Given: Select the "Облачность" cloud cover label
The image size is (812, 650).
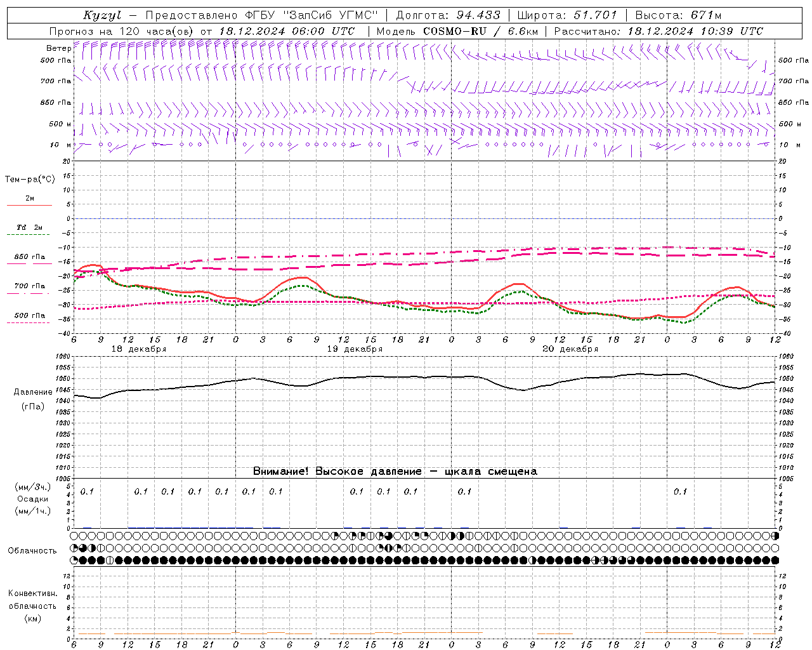Looking at the screenshot, I should point(32,551).
